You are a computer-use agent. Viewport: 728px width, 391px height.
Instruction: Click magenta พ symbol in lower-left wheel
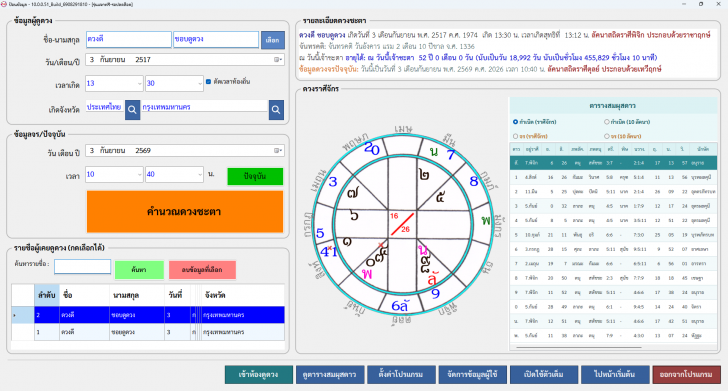[x=367, y=274]
